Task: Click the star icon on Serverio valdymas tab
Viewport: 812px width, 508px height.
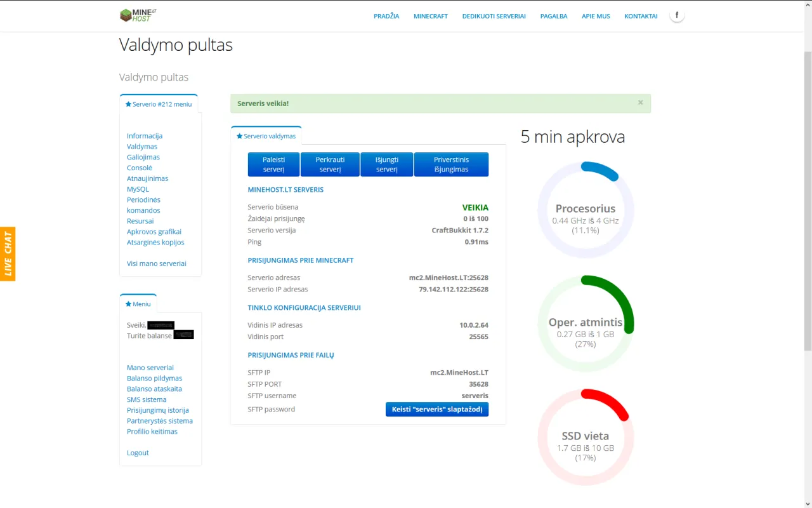Action: [x=240, y=136]
